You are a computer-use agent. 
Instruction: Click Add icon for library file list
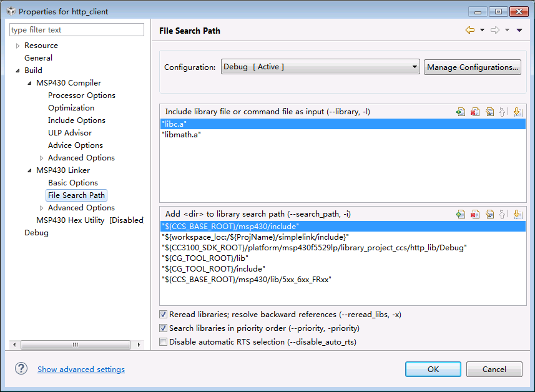(461, 112)
